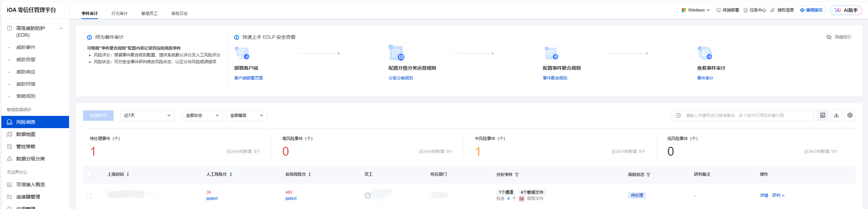
Task: Expand the 全部状态 status dropdown
Action: 202,116
